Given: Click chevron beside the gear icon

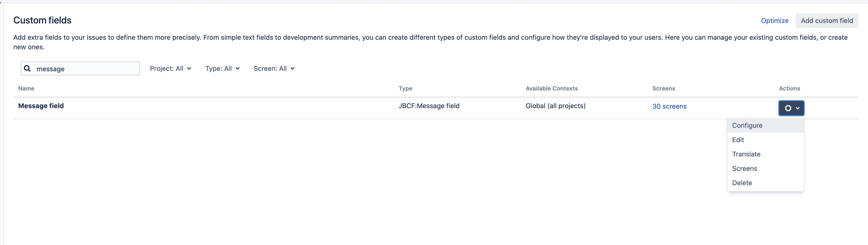Looking at the screenshot, I should point(797,108).
